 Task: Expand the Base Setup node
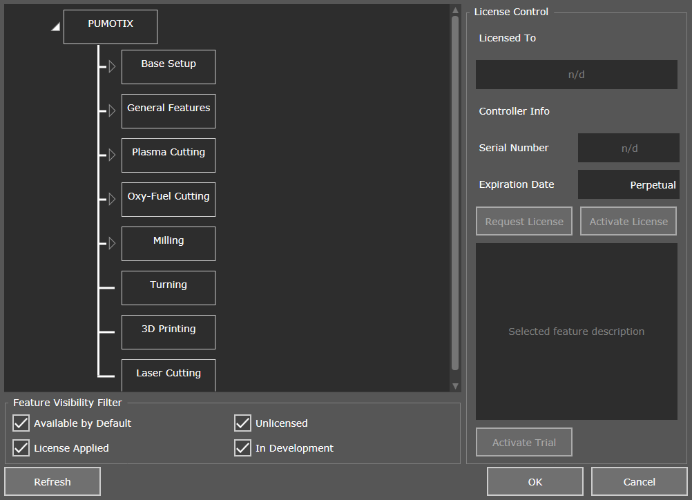pos(112,66)
